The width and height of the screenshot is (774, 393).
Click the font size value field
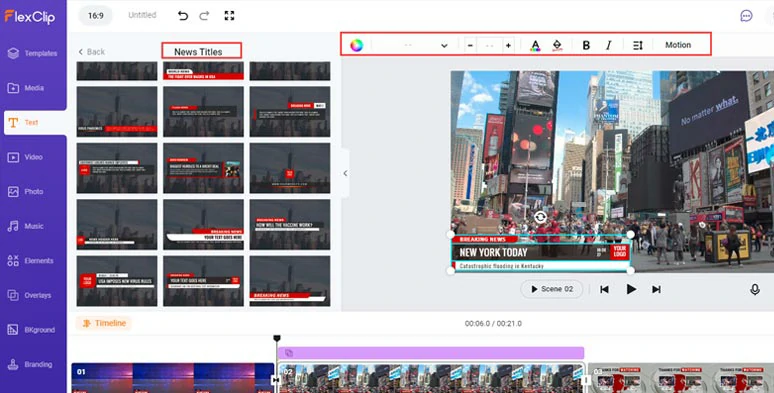(x=489, y=45)
